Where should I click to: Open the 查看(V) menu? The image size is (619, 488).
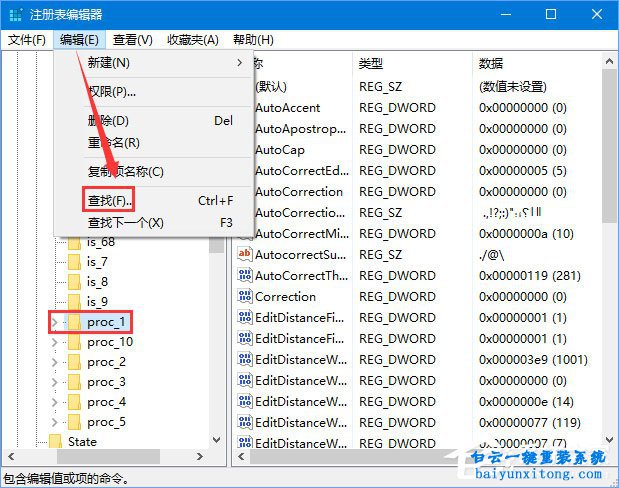133,40
